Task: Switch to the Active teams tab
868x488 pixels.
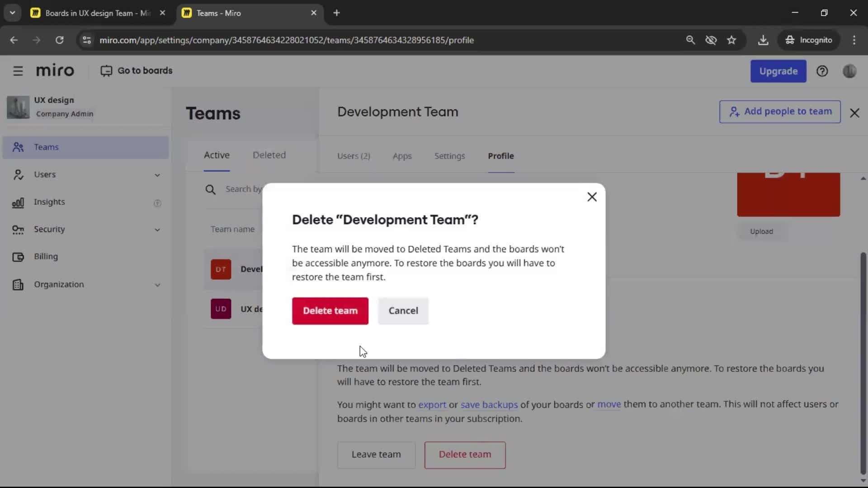Action: point(217,155)
